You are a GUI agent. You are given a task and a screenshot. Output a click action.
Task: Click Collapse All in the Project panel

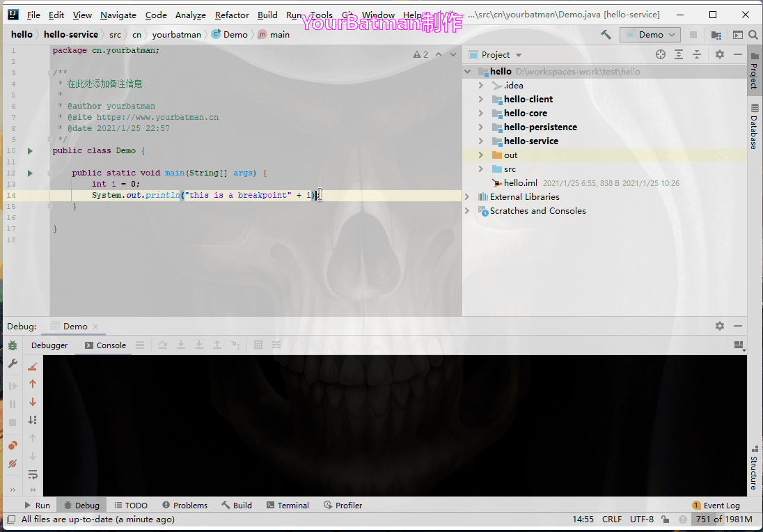(x=697, y=54)
